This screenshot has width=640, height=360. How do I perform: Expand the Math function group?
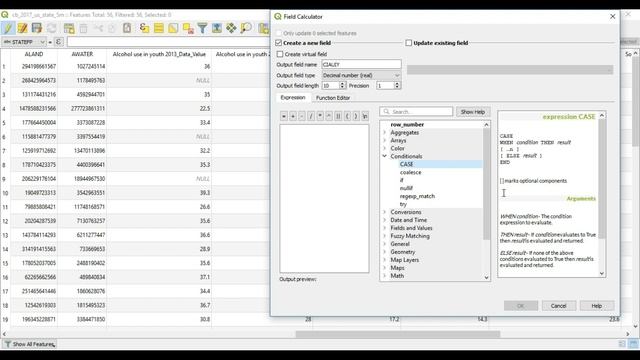click(384, 276)
